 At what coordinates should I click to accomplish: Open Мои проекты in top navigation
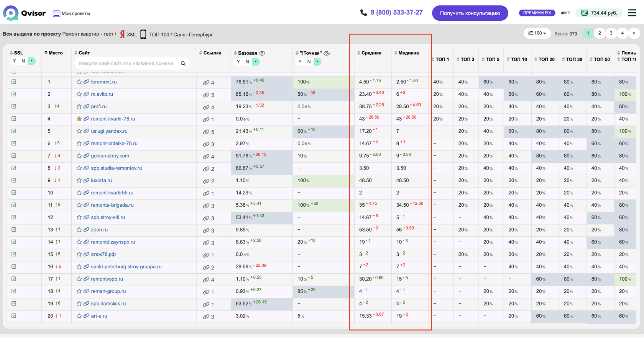[x=71, y=13]
